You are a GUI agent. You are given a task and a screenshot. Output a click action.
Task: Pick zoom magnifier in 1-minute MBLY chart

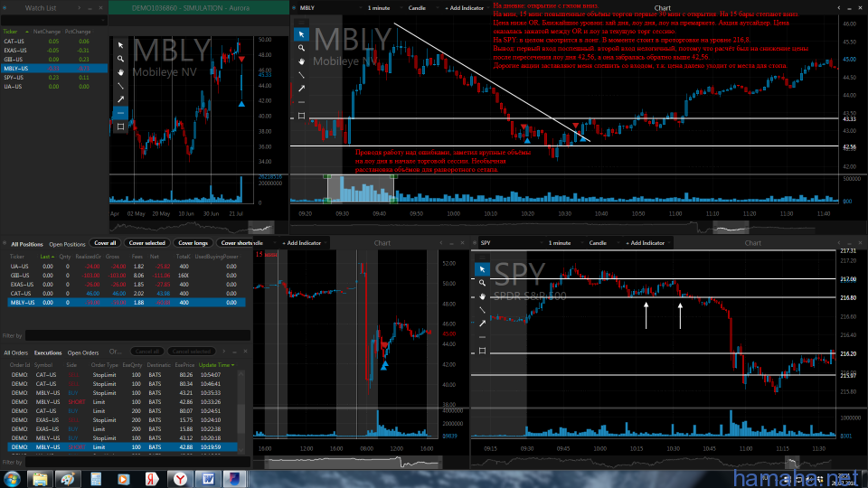coord(301,48)
